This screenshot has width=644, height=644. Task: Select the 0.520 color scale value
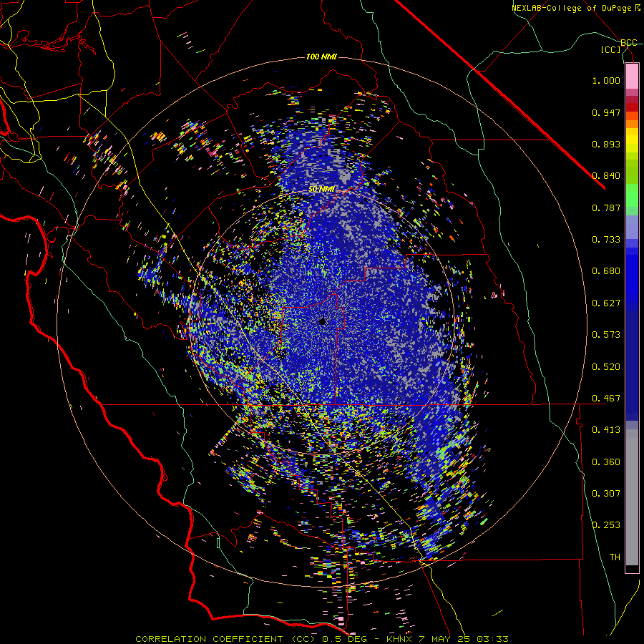[606, 367]
